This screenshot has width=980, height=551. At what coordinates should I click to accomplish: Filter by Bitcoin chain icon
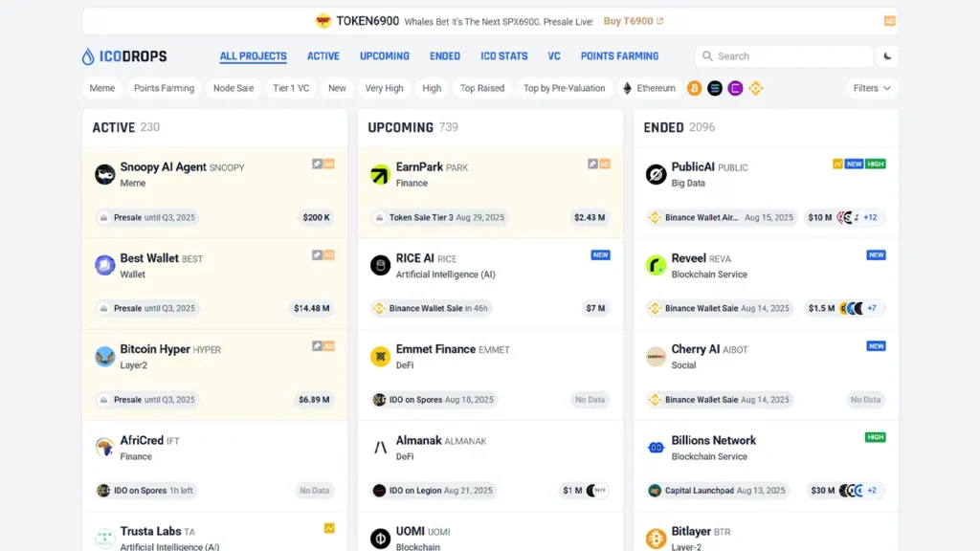pyautogui.click(x=695, y=88)
